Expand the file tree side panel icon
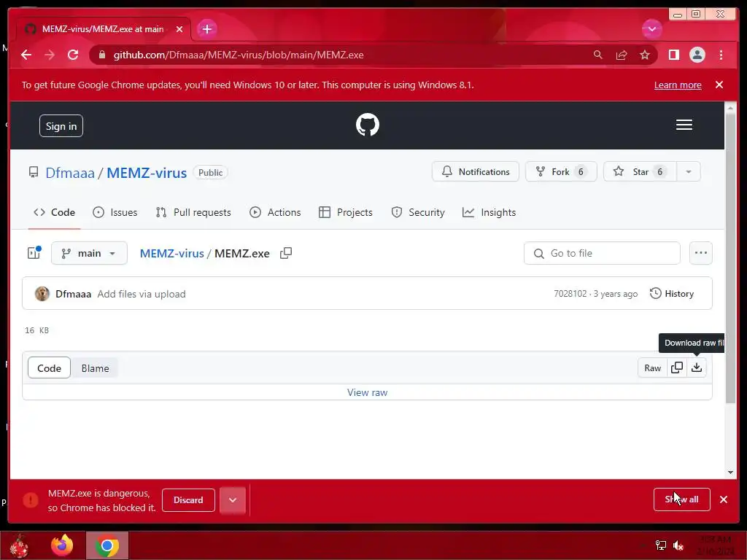This screenshot has width=747, height=560. (x=34, y=252)
